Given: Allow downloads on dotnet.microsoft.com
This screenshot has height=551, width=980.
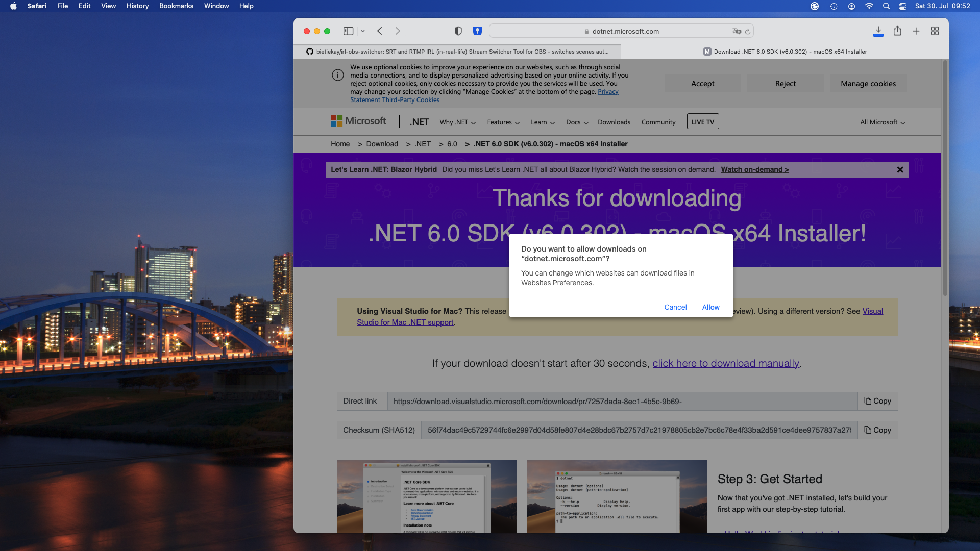Looking at the screenshot, I should pos(710,307).
